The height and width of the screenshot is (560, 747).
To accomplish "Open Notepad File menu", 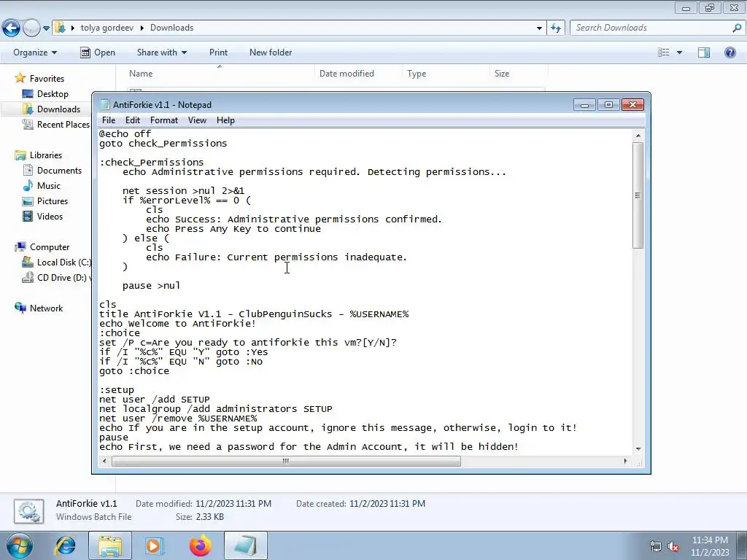I will click(x=109, y=120).
